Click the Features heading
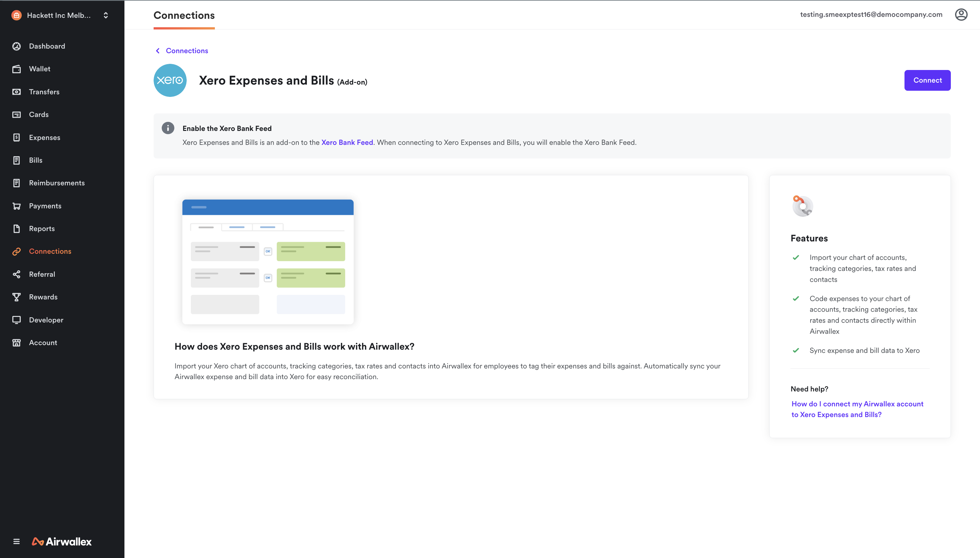This screenshot has width=980, height=558. pyautogui.click(x=809, y=238)
